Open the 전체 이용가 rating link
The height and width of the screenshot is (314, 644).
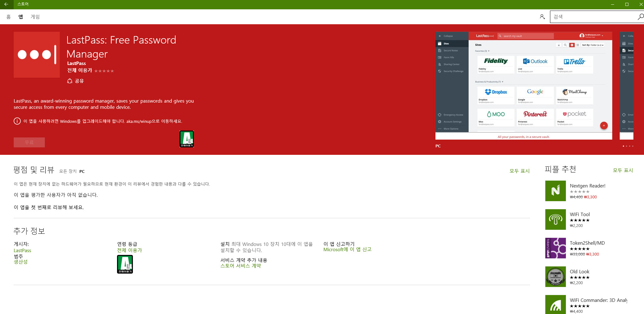tap(129, 250)
